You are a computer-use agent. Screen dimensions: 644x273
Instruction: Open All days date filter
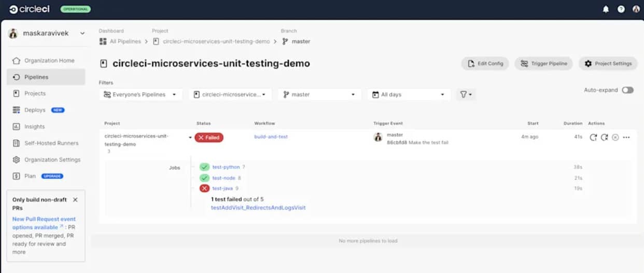(x=409, y=95)
